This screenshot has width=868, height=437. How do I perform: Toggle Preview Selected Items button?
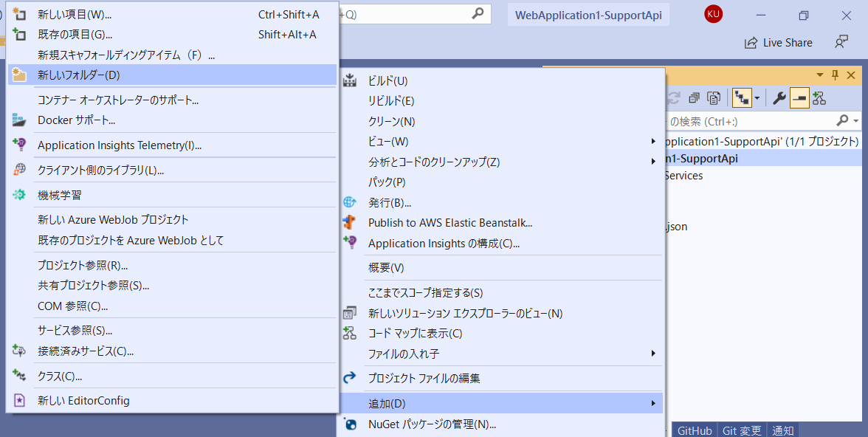click(799, 99)
